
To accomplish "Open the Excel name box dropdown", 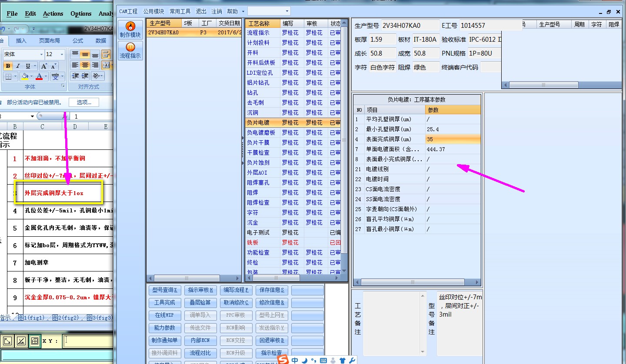I will 32,116.
